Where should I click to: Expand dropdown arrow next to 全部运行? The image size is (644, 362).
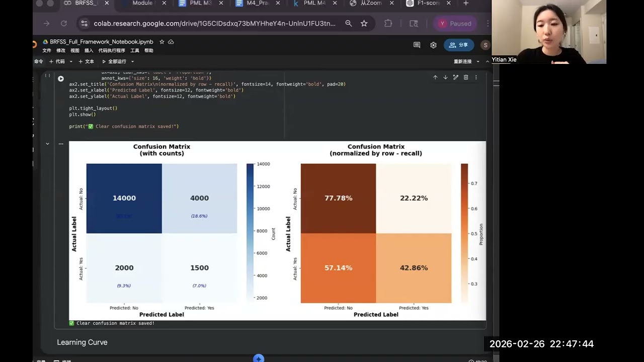point(133,61)
